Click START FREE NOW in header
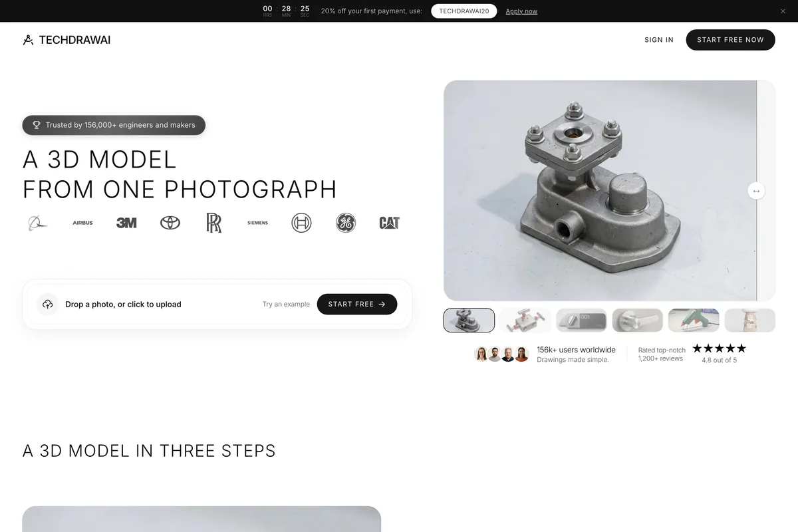798x532 pixels. coord(730,40)
